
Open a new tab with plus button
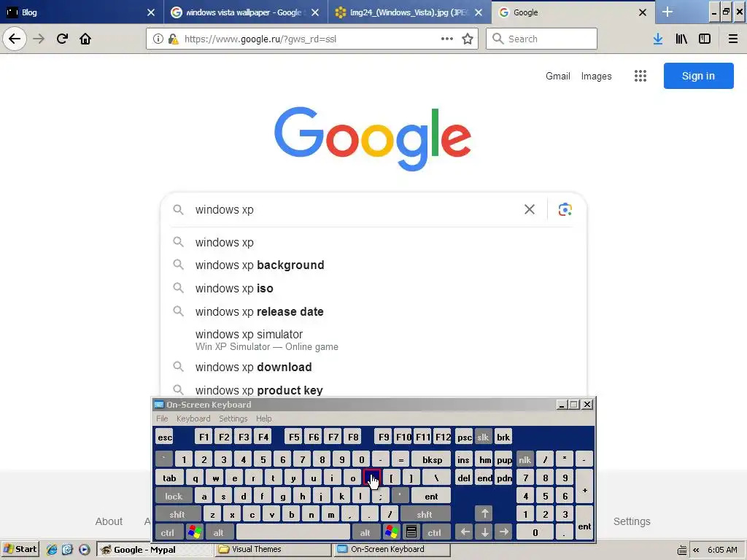pos(667,12)
